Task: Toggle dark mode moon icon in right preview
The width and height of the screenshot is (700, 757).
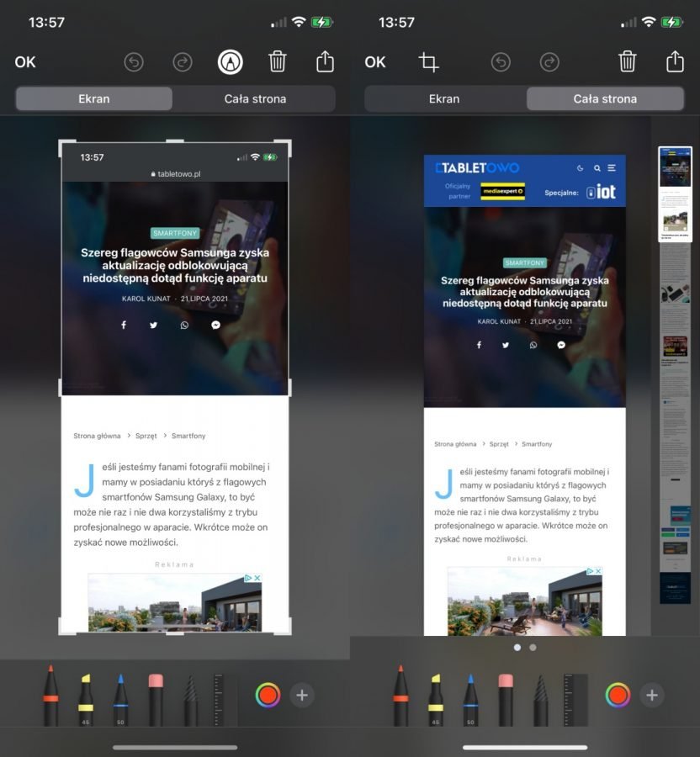Action: 581,168
